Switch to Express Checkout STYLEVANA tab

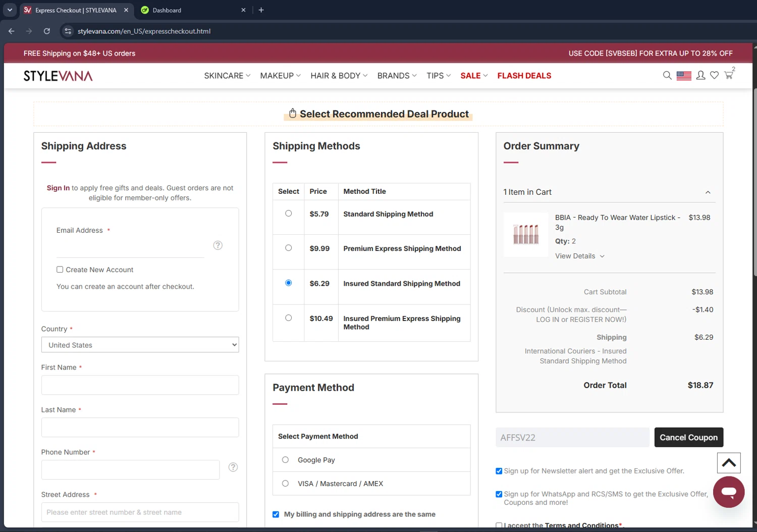76,10
